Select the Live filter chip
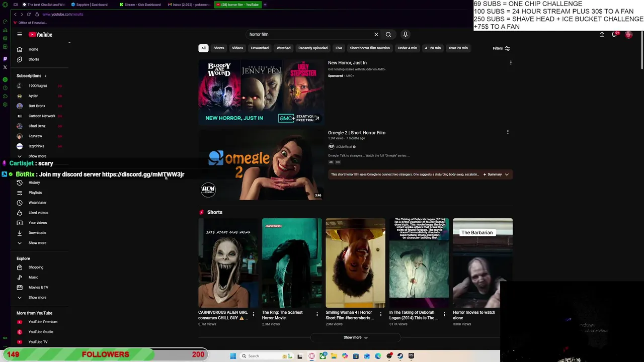644x362 pixels. 339,48
